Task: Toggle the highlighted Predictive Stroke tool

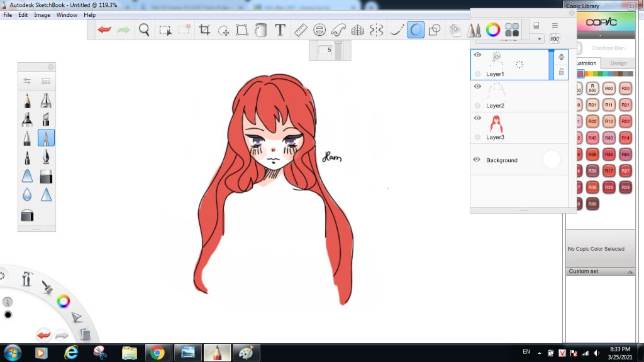Action: coord(416,30)
